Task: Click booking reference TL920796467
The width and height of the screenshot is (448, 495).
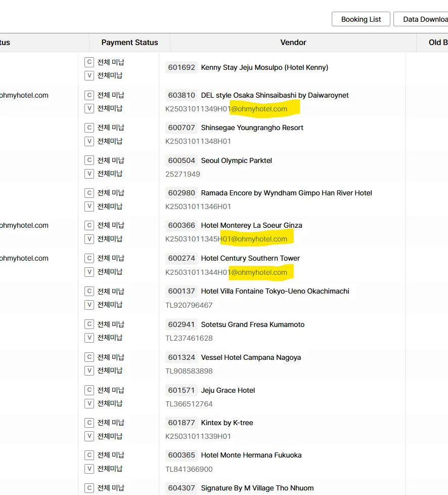Action: click(x=189, y=305)
